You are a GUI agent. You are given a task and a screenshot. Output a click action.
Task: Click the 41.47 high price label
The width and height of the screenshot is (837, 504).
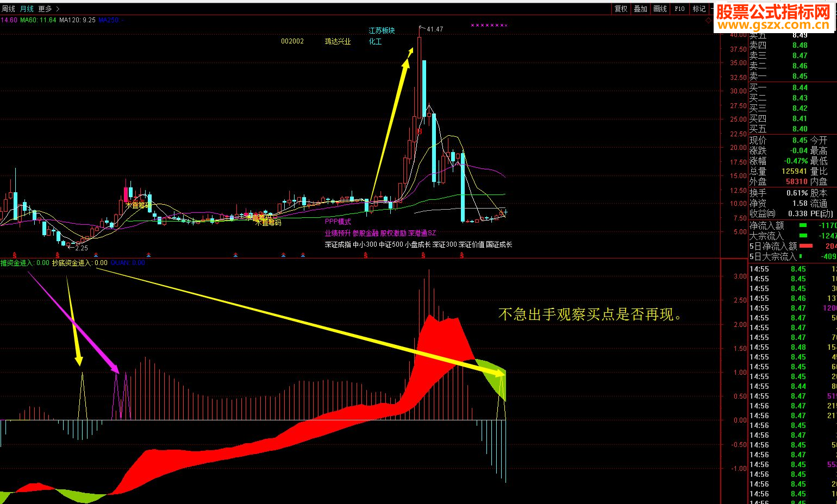pos(435,29)
